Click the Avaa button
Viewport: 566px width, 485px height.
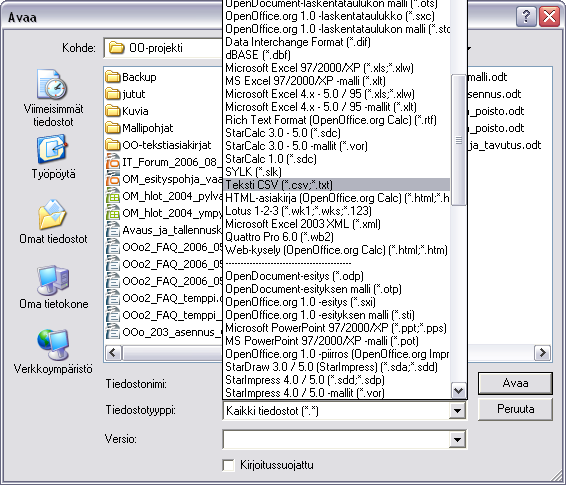tap(515, 383)
